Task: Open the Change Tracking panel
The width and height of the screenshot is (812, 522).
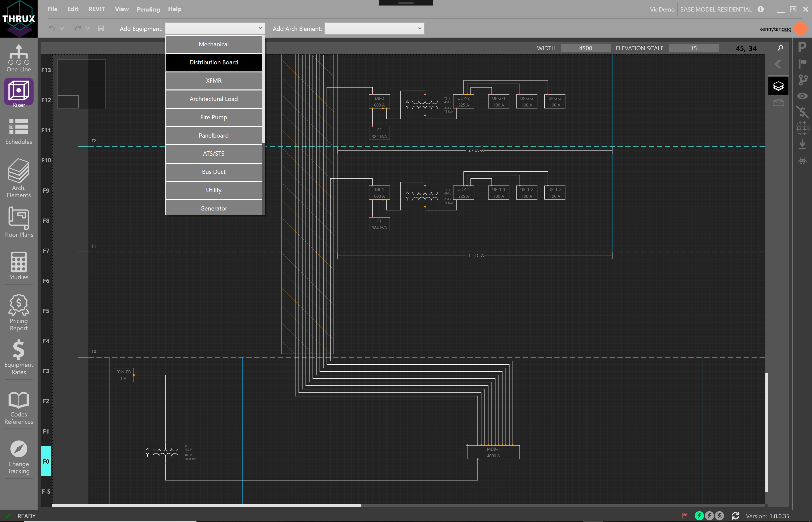Action: (18, 456)
